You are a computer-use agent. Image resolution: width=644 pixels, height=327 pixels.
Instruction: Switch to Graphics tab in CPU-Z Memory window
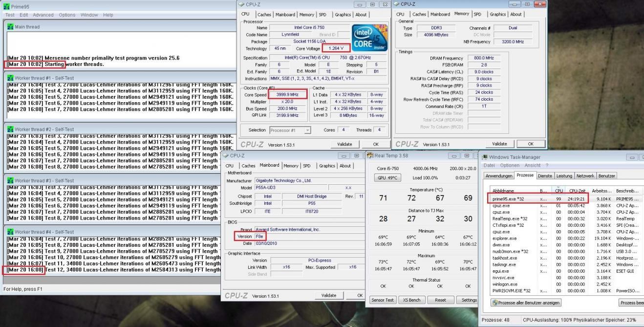pyautogui.click(x=497, y=14)
